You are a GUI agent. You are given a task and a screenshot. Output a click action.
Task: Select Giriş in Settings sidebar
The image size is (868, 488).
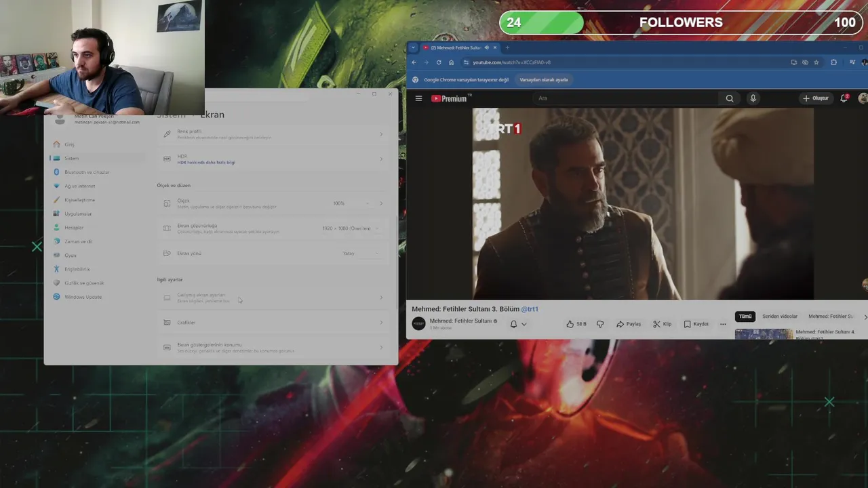(96, 144)
